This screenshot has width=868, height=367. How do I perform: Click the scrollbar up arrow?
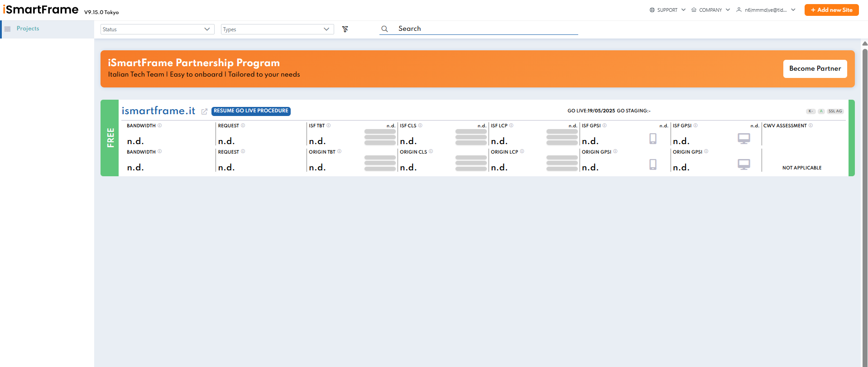coord(865,43)
